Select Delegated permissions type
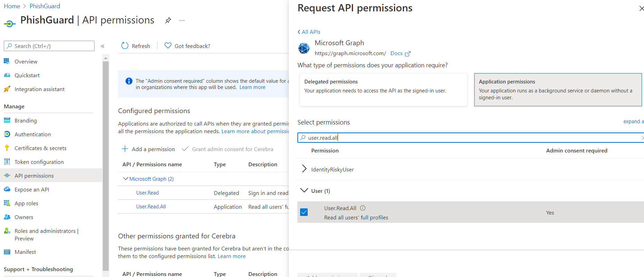 (383, 90)
